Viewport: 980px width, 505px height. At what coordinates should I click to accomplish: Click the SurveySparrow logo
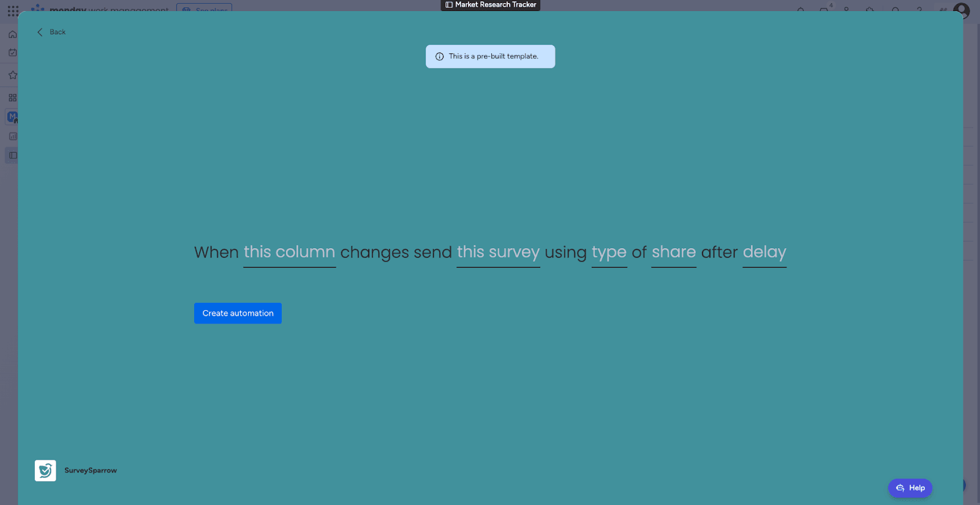coord(45,471)
